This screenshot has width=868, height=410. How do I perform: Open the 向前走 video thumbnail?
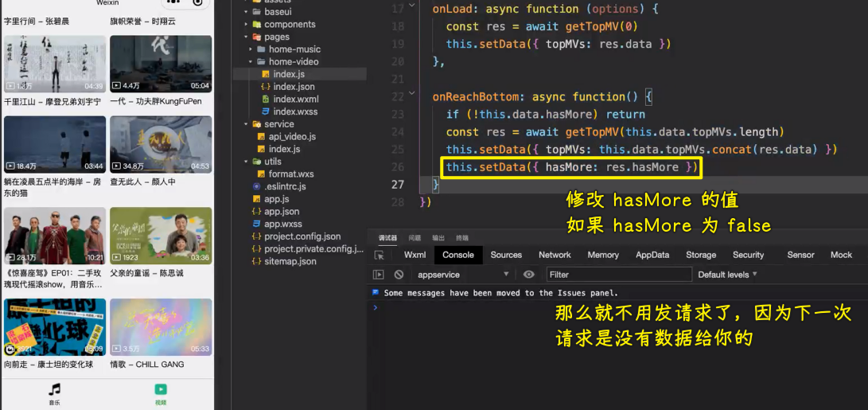[x=55, y=327]
